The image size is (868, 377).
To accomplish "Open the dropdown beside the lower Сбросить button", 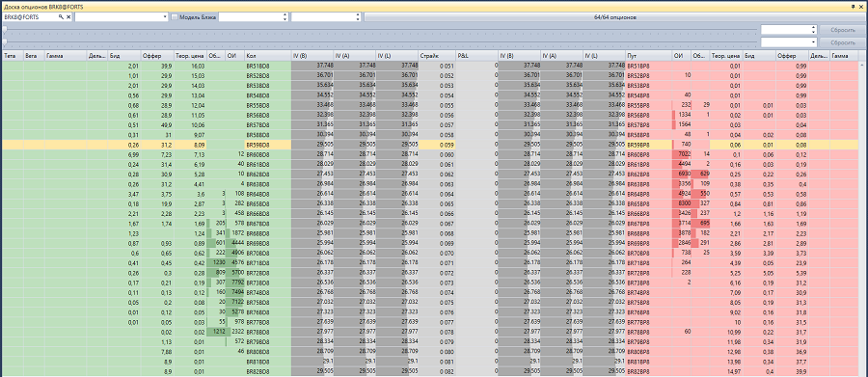I will [814, 42].
